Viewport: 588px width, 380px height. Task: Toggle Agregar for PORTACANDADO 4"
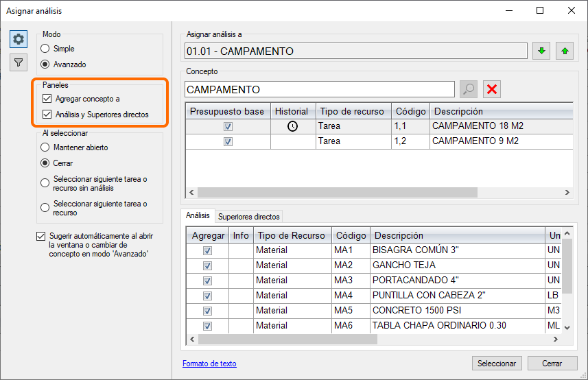coord(207,281)
